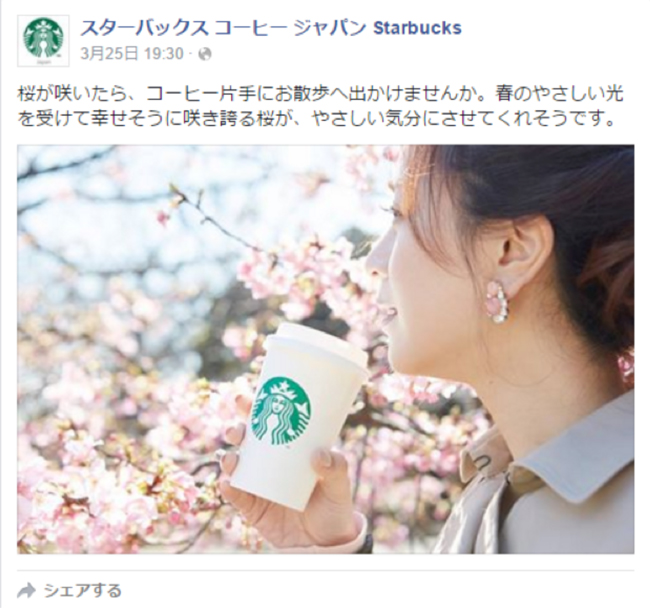Click second text line starting を受けて
Screen dimensions: 650x608
(x=316, y=119)
